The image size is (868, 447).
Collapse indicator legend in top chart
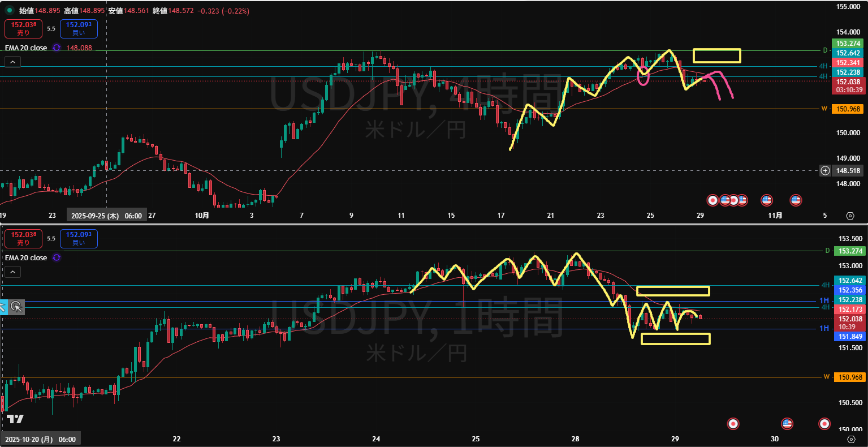click(12, 62)
